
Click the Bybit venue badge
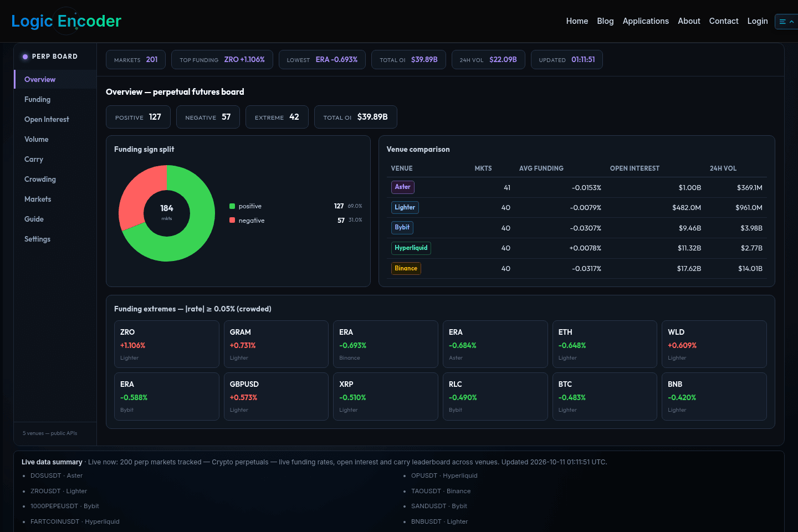coord(402,228)
